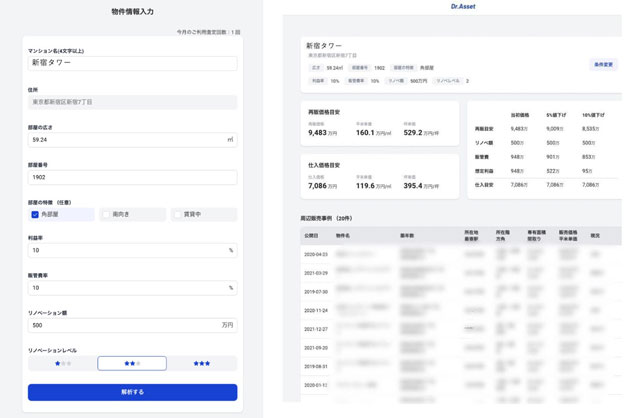Select the table row dated 2021-12-27

pyautogui.click(x=461, y=329)
